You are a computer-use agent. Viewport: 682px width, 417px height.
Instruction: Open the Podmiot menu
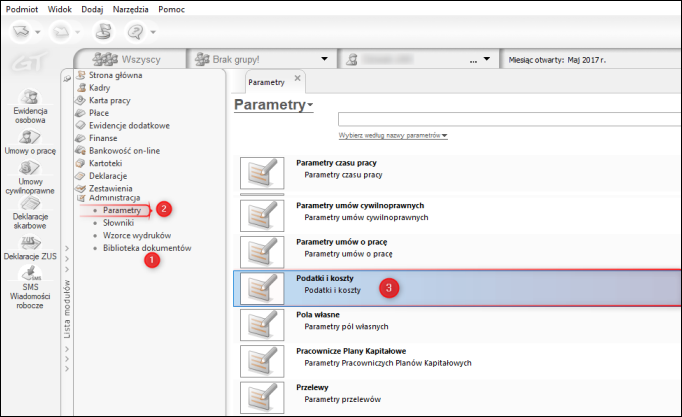pyautogui.click(x=22, y=9)
